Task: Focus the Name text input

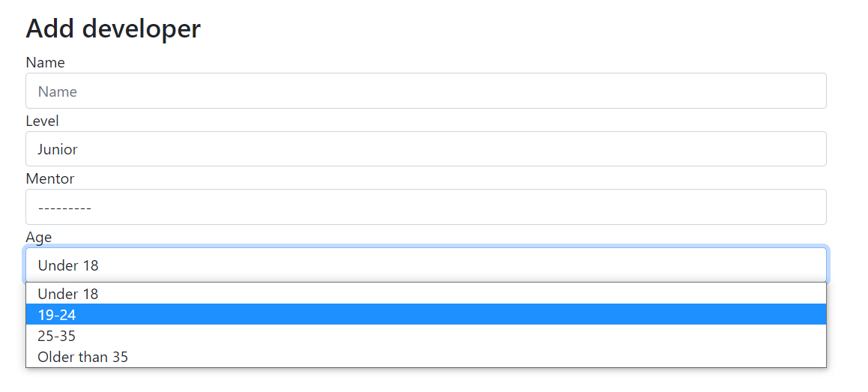Action: [425, 91]
